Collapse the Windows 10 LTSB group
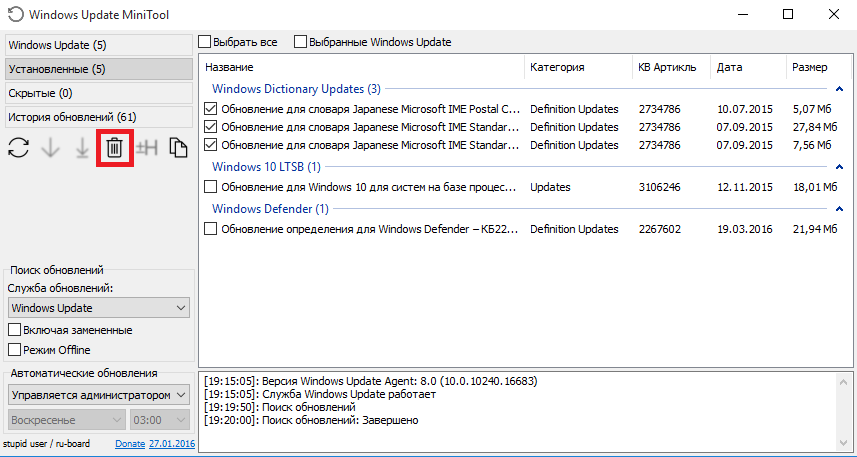Viewport: 857px width, 457px height. (x=841, y=167)
